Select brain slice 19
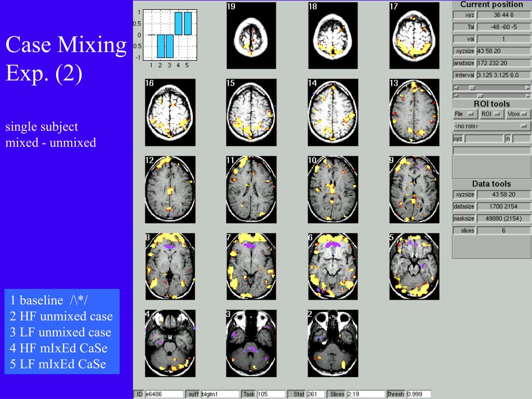This screenshot has height=399, width=532. (x=251, y=36)
